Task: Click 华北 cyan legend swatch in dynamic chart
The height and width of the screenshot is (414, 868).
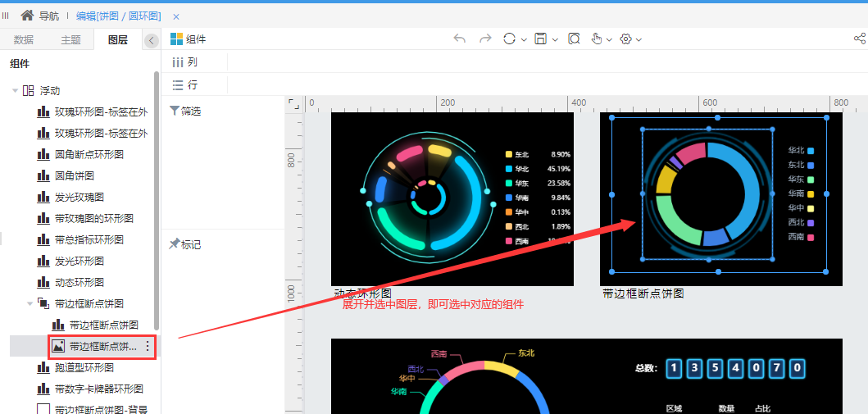Action: 509,168
